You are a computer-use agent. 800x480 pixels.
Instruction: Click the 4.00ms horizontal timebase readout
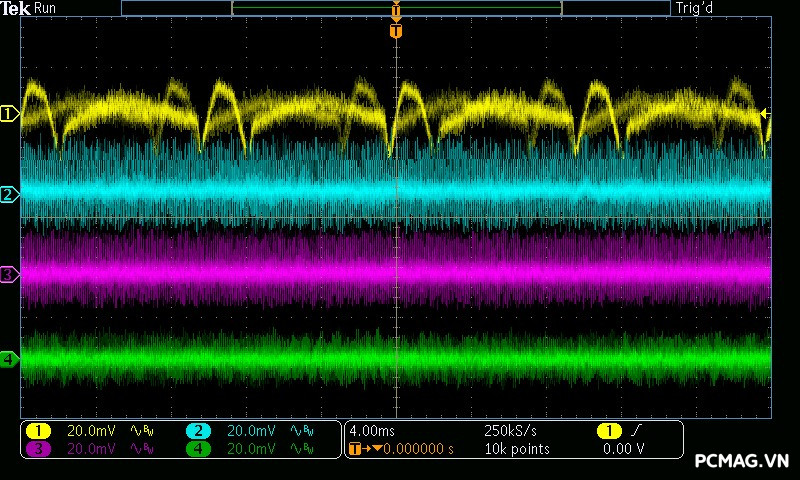point(372,431)
